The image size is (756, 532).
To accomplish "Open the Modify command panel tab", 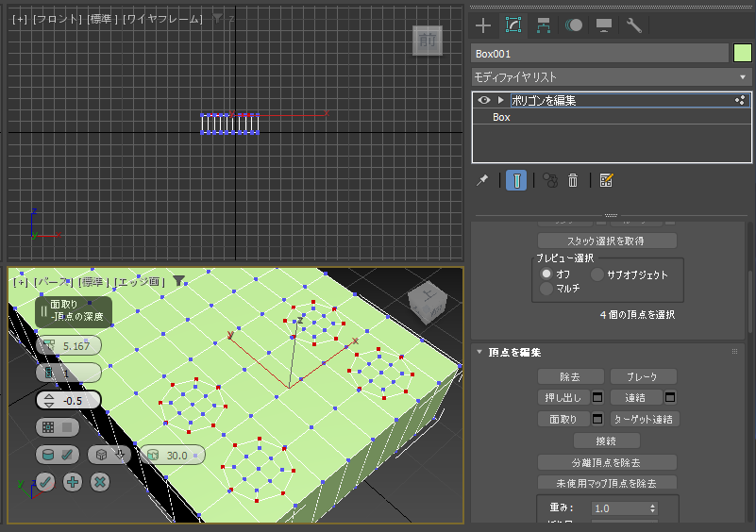I will [x=513, y=25].
